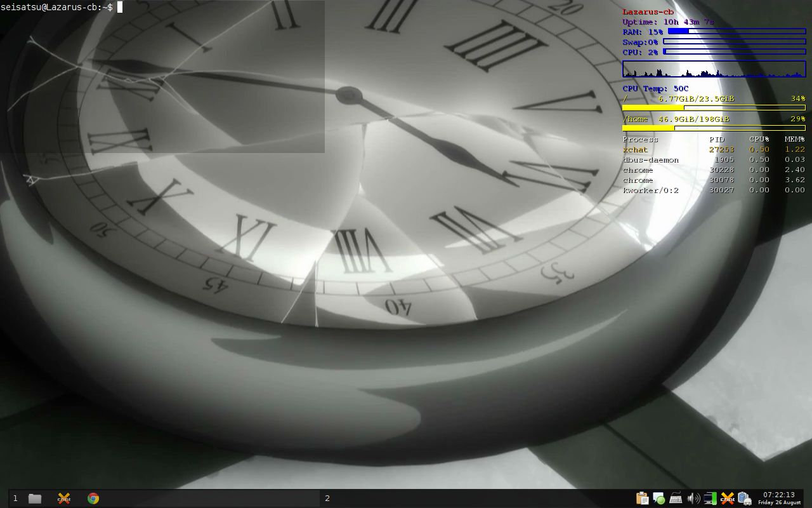This screenshot has height=508, width=812.
Task: Click the Process column header
Action: point(640,140)
